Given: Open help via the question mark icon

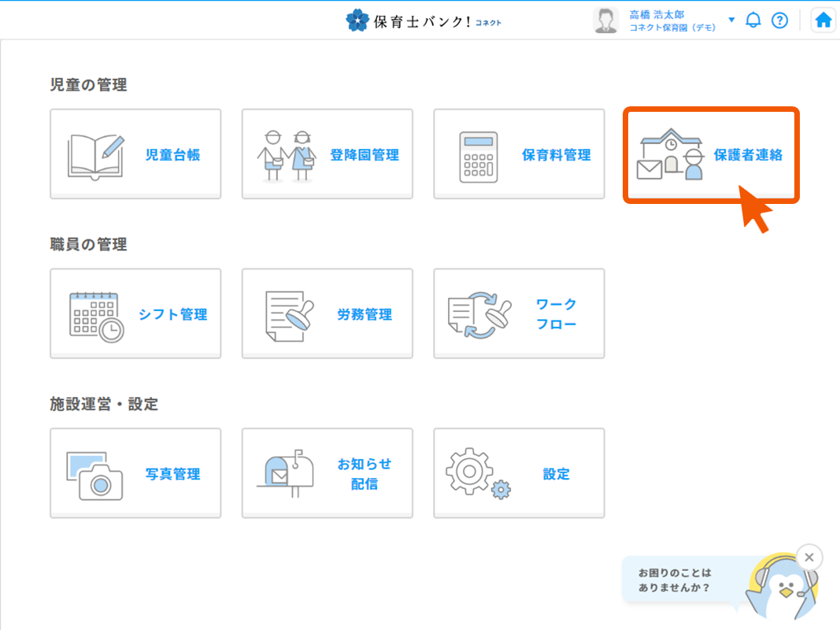Looking at the screenshot, I should (x=779, y=20).
